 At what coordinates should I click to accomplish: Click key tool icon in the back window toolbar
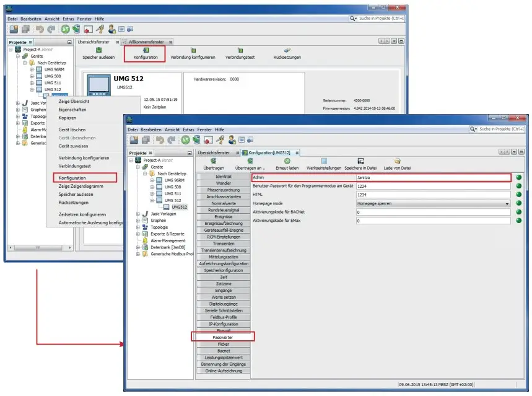[100, 29]
